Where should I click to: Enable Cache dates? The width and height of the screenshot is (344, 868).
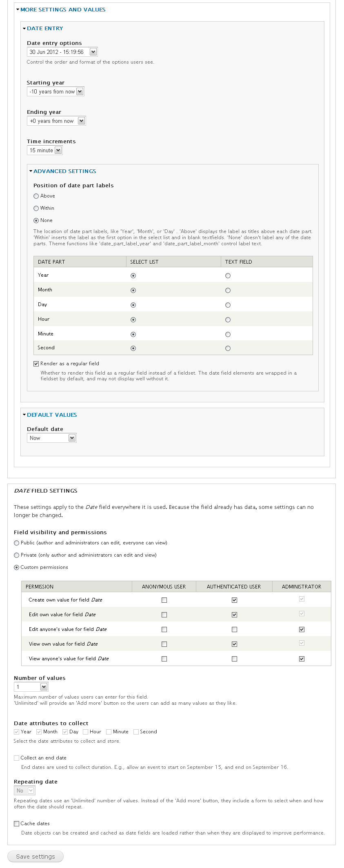[16, 823]
